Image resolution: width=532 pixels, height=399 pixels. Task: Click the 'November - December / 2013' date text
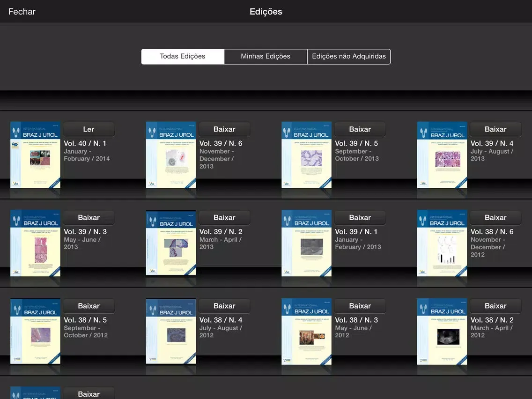point(217,159)
